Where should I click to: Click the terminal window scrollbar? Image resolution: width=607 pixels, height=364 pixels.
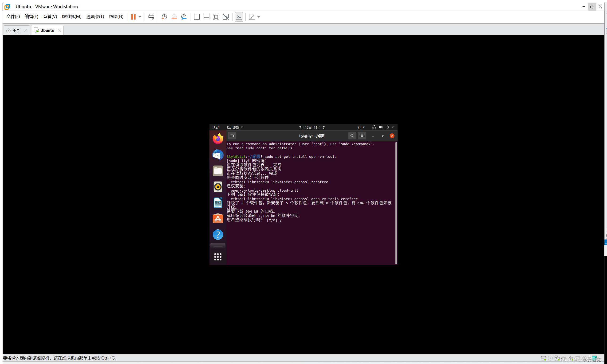[396, 202]
